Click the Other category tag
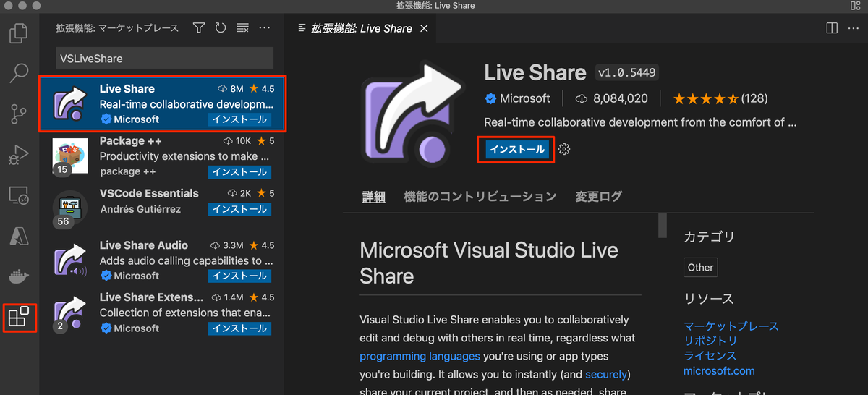The image size is (868, 395). pos(700,267)
